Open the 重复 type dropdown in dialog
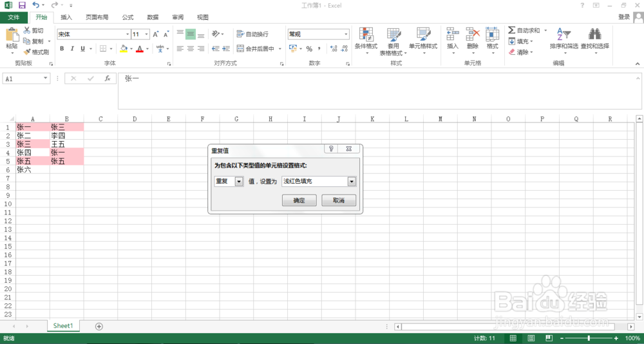 coord(240,181)
